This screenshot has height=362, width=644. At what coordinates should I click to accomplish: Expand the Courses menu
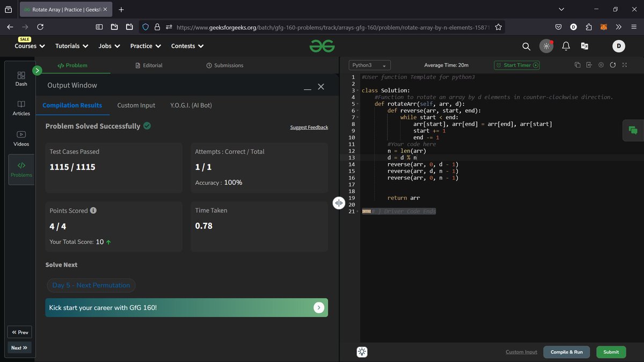click(30, 46)
